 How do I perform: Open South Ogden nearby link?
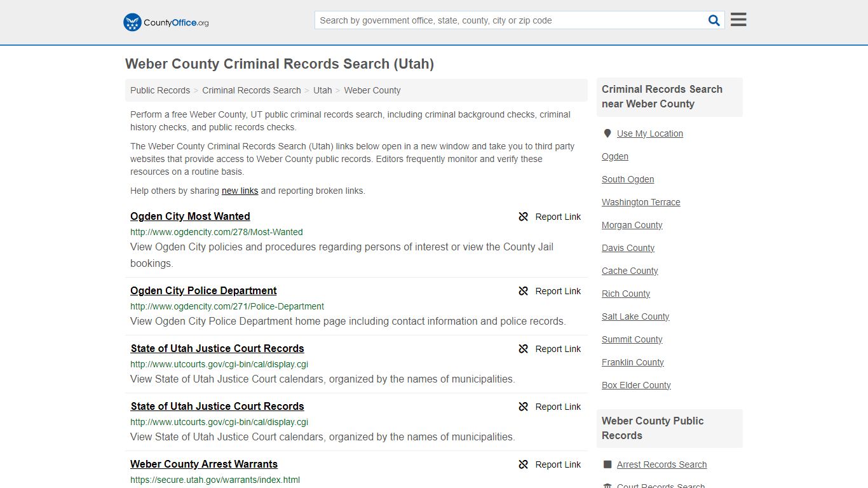[x=628, y=179]
